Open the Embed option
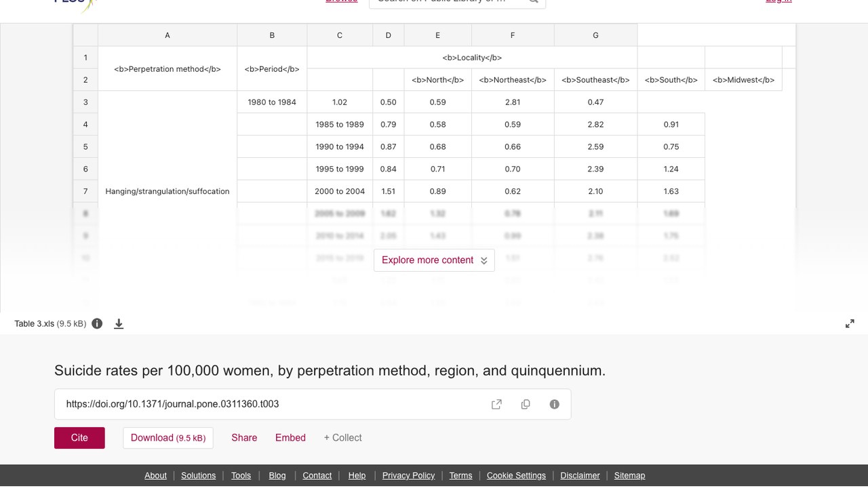 click(290, 438)
